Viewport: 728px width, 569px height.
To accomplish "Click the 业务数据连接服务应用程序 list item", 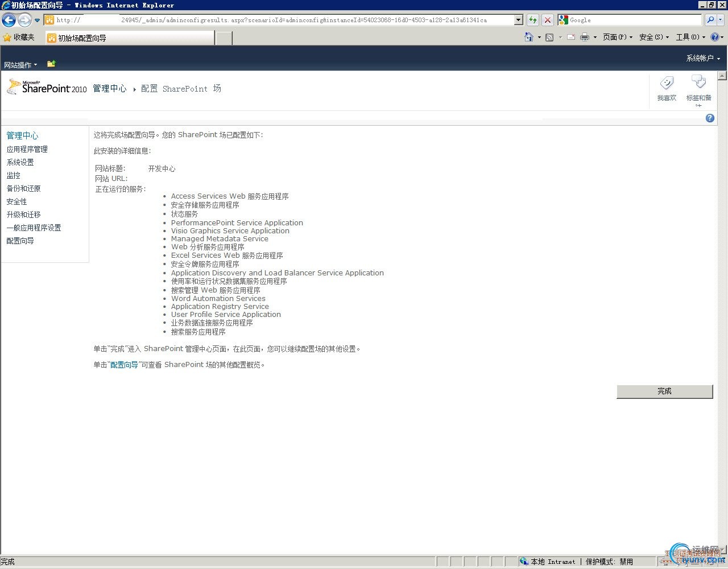I will point(212,323).
